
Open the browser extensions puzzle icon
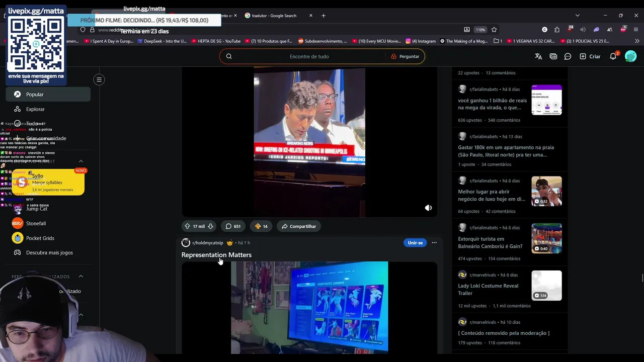(557, 30)
